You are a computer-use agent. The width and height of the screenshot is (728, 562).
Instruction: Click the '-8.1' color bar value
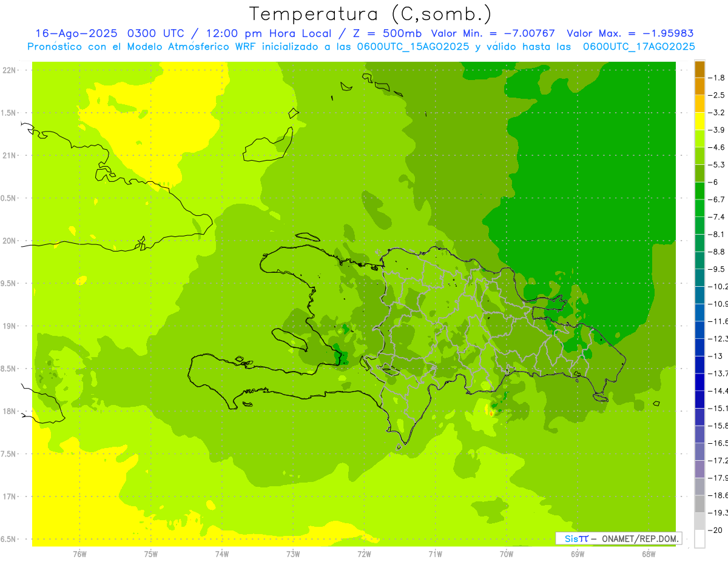[717, 234]
